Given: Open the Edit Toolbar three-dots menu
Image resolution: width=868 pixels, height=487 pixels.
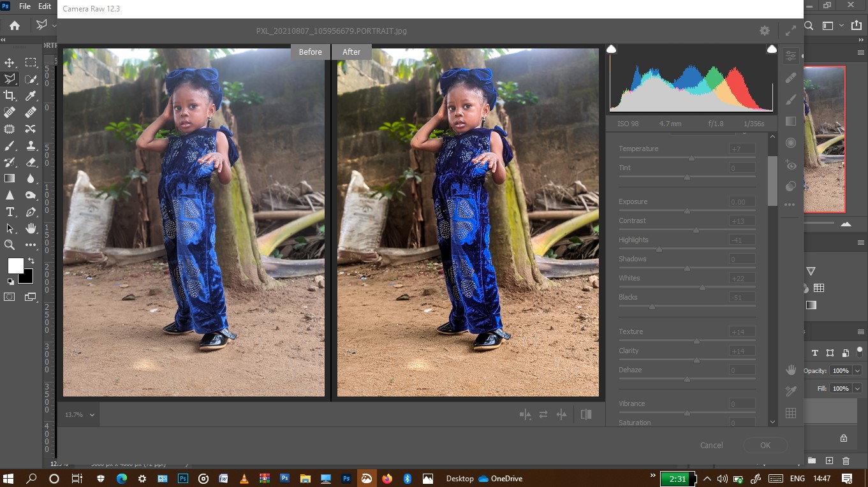Looking at the screenshot, I should click(x=31, y=245).
